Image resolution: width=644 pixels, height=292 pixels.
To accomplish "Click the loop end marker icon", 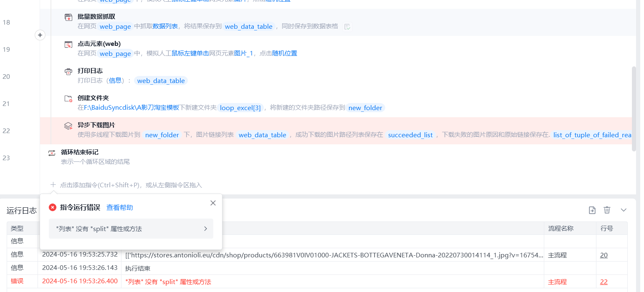I will point(52,153).
